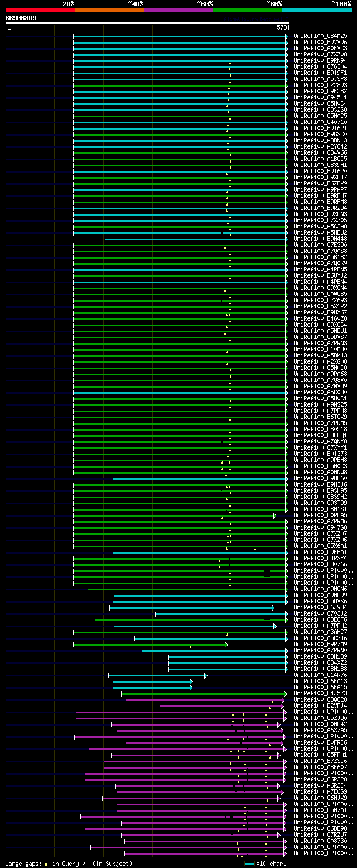
Task: Select the UniRef100_Q10MB0 label
Action: pos(320,349)
